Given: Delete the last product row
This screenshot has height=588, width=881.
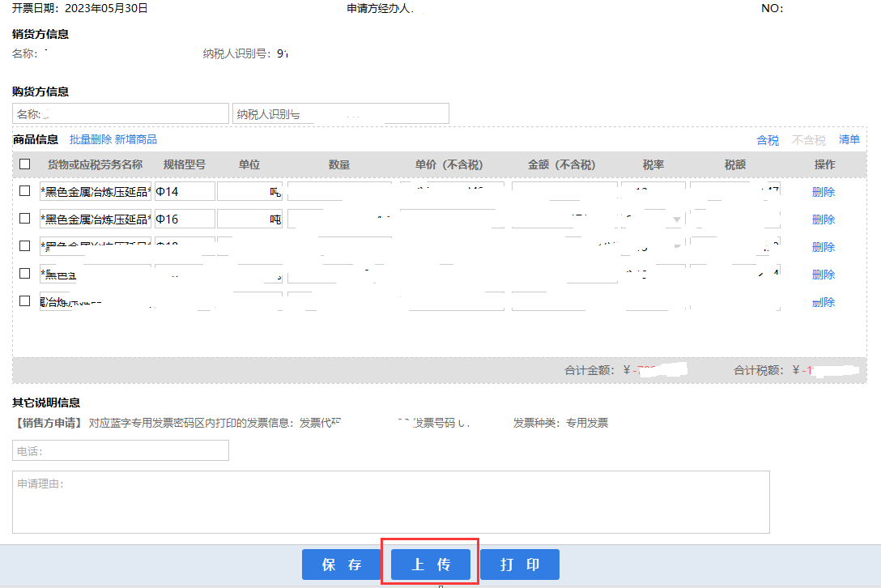Looking at the screenshot, I should [823, 302].
